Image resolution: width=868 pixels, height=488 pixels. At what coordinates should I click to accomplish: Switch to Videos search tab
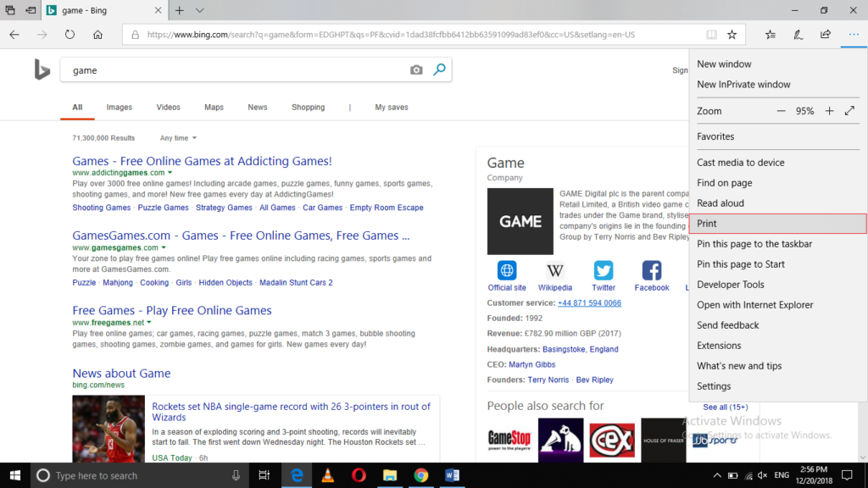coord(169,108)
